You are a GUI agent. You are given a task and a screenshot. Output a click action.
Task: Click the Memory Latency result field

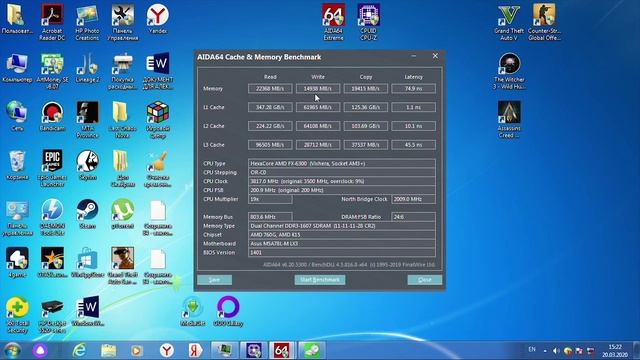[x=413, y=88]
